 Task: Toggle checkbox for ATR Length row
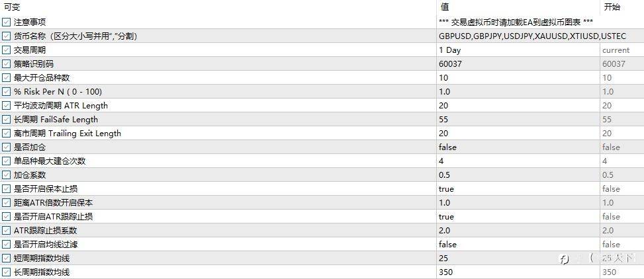[x=6, y=105]
